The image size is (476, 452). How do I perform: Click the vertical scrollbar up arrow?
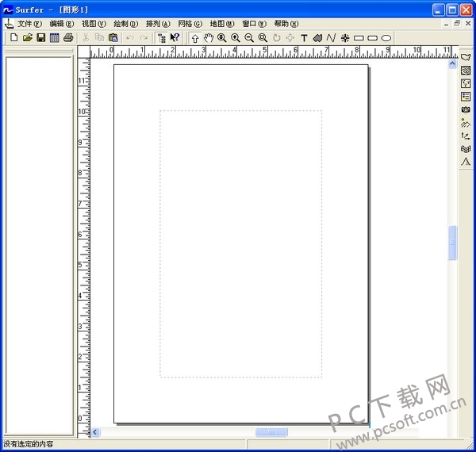point(453,63)
